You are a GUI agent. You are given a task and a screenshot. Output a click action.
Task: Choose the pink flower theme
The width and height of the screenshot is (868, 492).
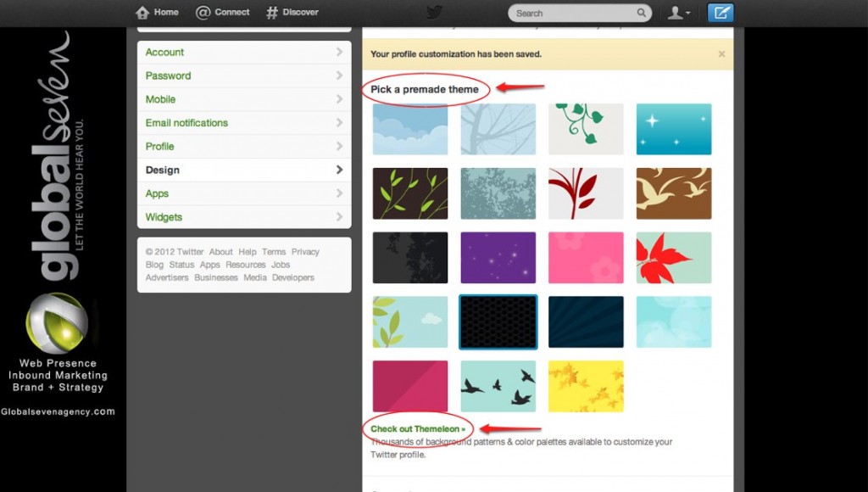(x=586, y=257)
